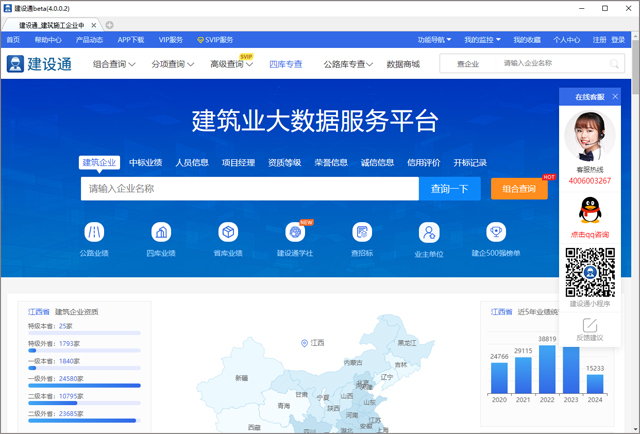Click the 查询一下 search button
Screen dimensions: 640x434
point(450,189)
